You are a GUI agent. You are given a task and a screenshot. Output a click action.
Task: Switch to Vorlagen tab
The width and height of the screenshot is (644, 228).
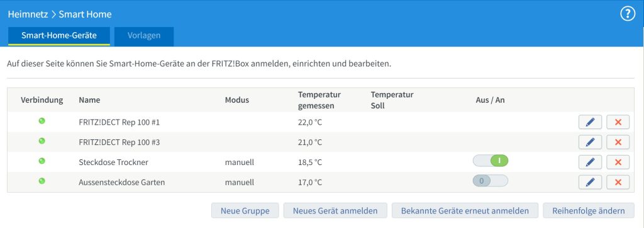144,36
